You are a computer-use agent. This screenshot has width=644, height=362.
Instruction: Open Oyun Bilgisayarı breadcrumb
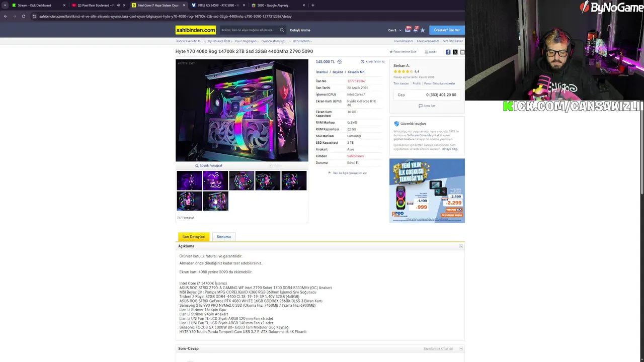coord(246,41)
